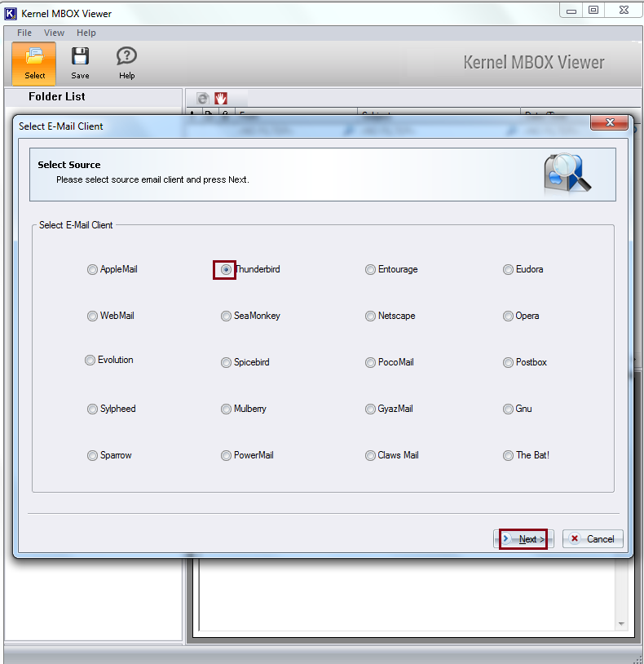Image resolution: width=644 pixels, height=664 pixels.
Task: Open the Help menu
Action: pyautogui.click(x=86, y=33)
